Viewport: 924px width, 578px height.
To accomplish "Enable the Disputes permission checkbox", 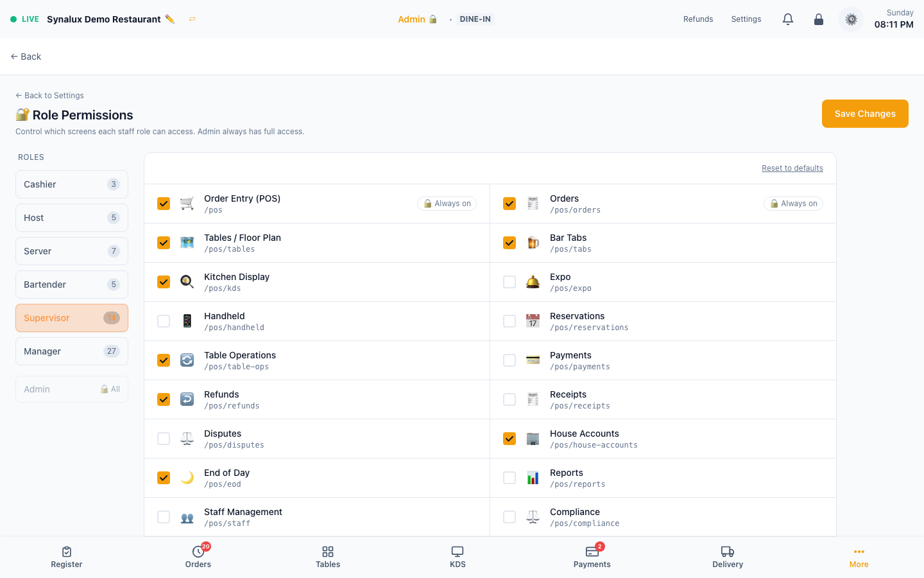I will coord(164,439).
